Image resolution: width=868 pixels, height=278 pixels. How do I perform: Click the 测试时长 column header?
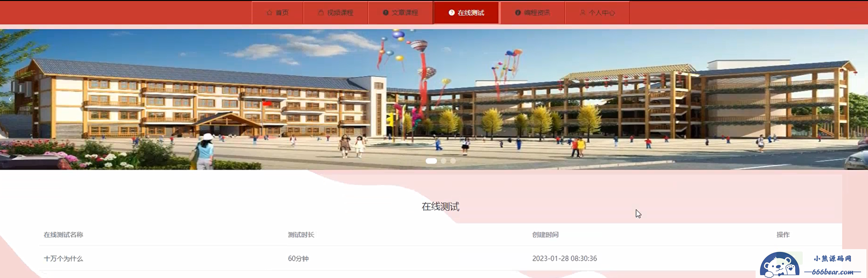tap(301, 235)
